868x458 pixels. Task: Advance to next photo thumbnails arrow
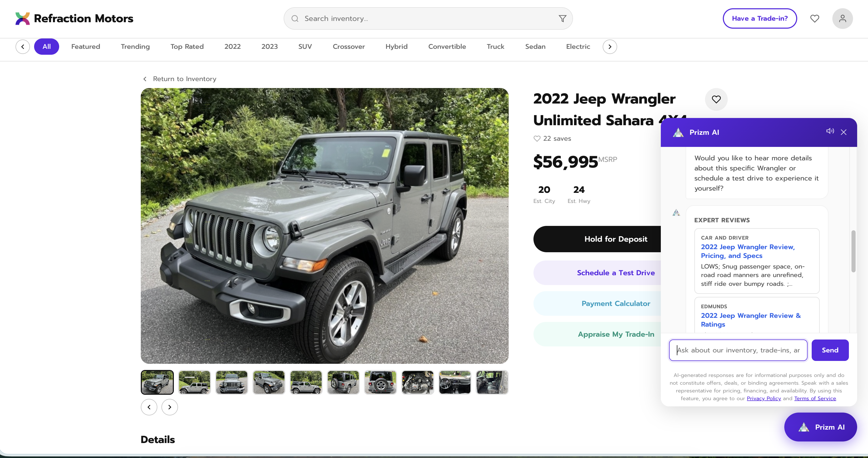pyautogui.click(x=169, y=407)
